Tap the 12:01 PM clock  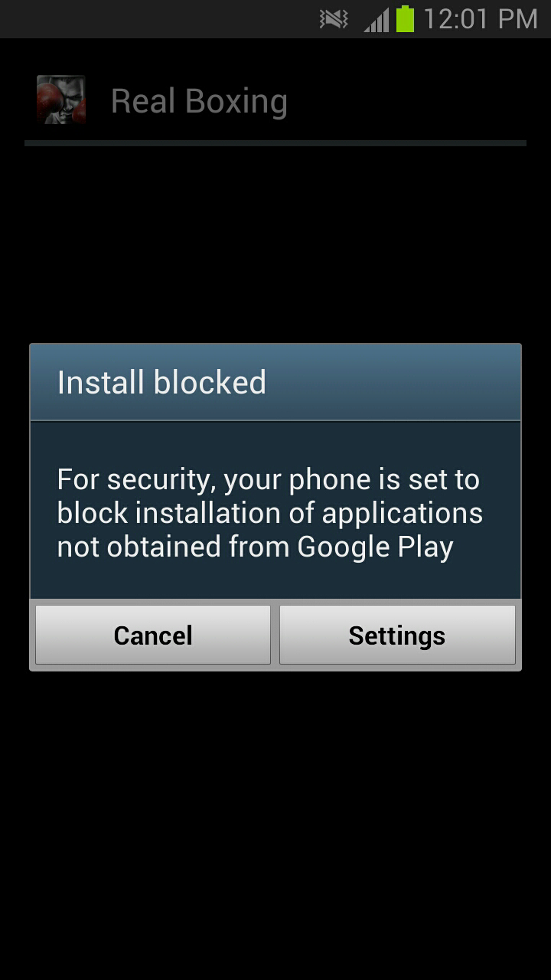point(480,19)
